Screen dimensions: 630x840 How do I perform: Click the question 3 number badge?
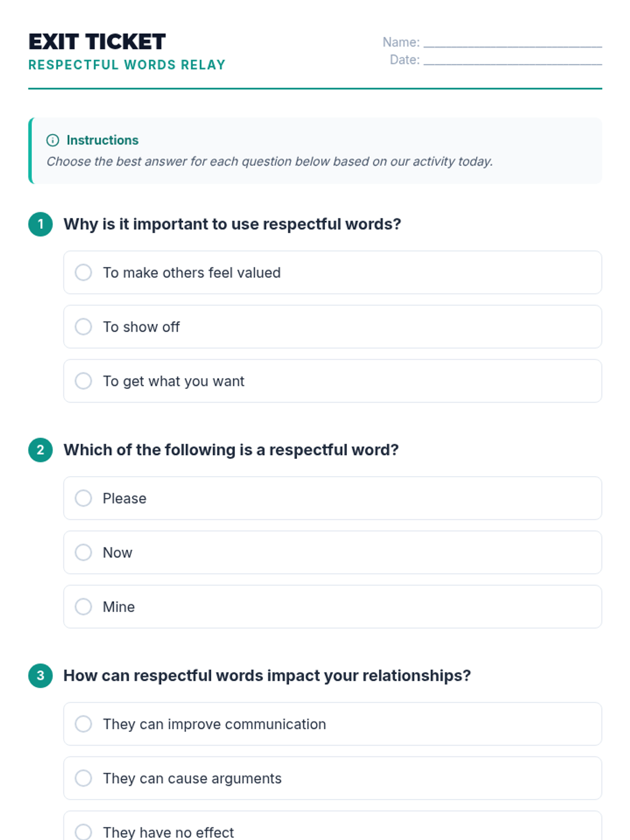coord(40,676)
